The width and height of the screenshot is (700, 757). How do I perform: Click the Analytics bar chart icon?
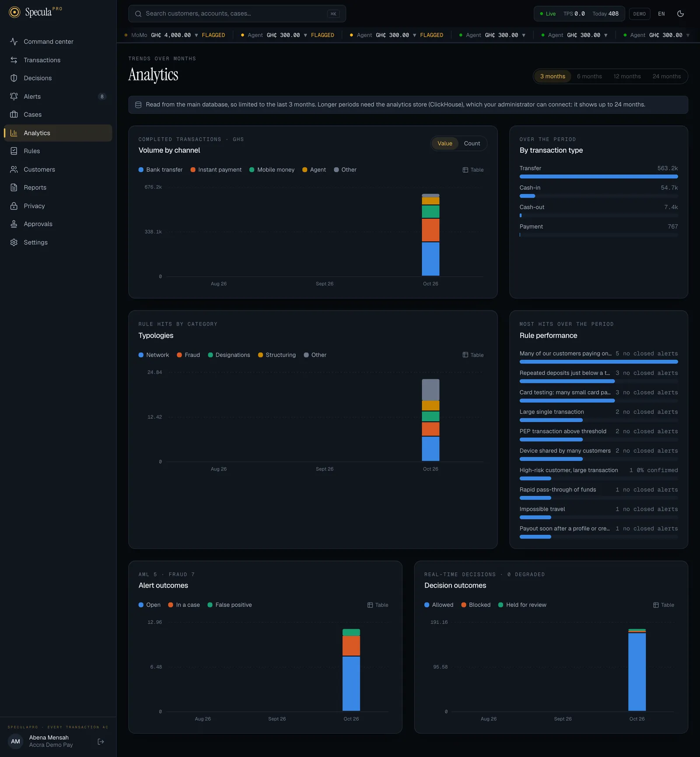tap(14, 133)
